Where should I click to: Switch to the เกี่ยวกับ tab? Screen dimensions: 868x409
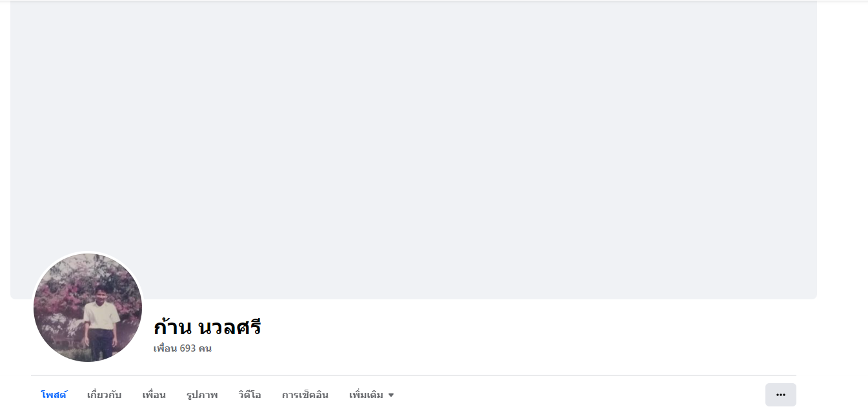[x=105, y=395]
